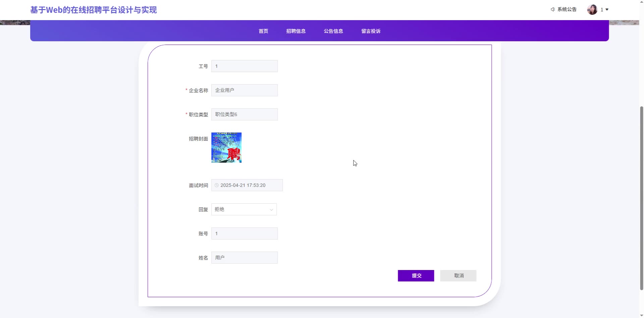Open the 系统公告 link
Image resolution: width=644 pixels, height=318 pixels.
pyautogui.click(x=567, y=9)
